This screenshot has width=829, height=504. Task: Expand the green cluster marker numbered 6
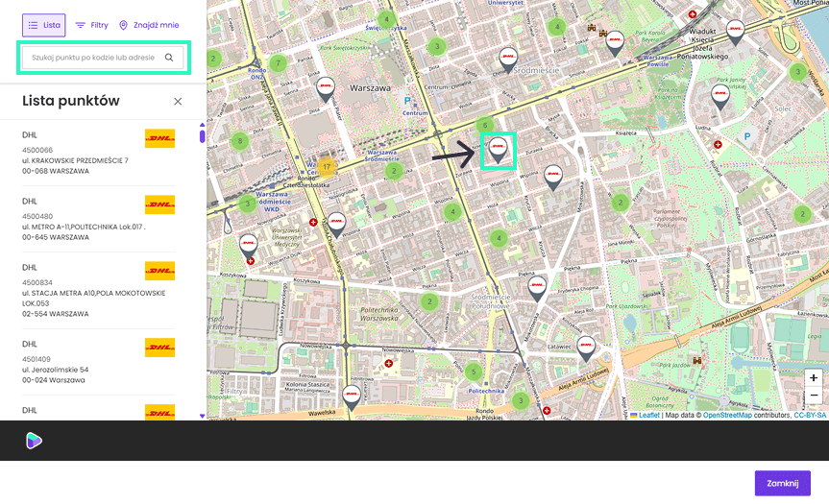click(x=486, y=126)
